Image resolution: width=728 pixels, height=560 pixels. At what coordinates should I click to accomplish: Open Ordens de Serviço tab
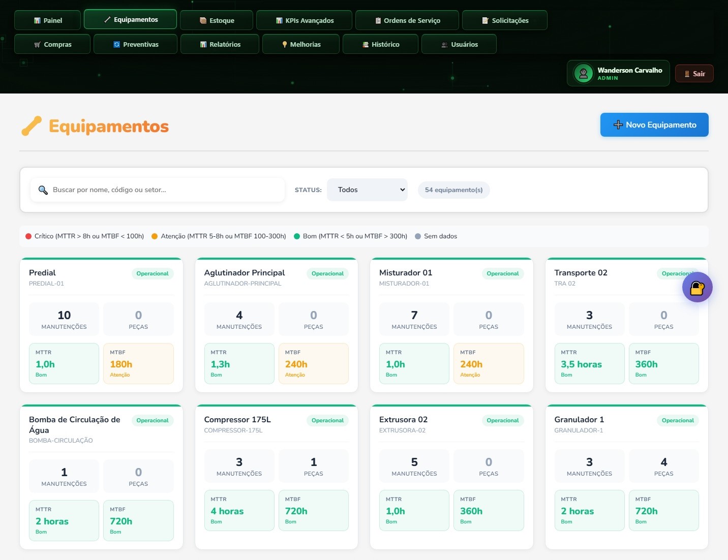tap(407, 20)
